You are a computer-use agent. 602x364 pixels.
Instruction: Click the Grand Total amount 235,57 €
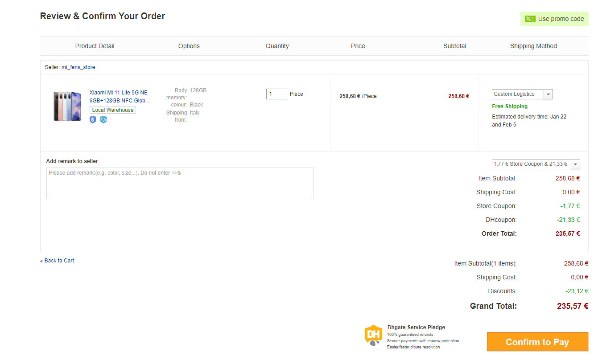pos(573,306)
